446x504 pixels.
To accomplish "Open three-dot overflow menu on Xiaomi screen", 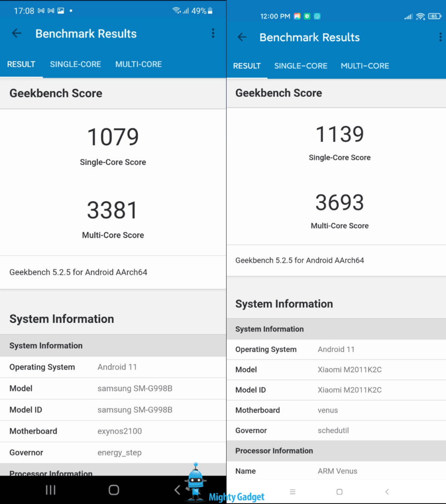I will pyautogui.click(x=440, y=37).
